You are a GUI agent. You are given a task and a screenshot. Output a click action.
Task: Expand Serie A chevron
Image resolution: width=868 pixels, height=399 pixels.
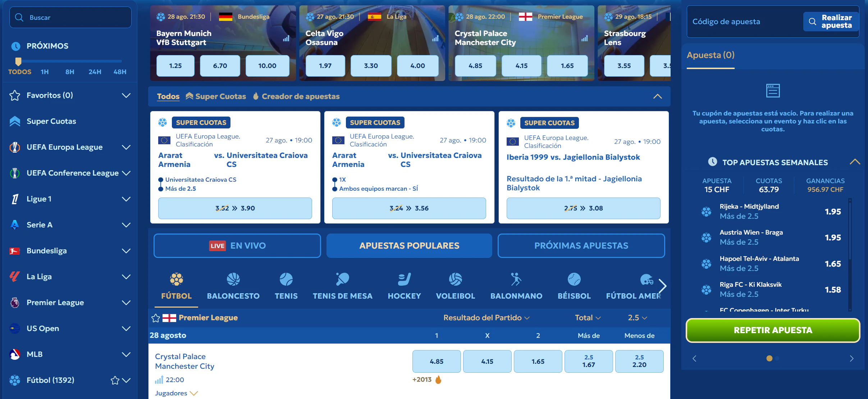coord(126,225)
